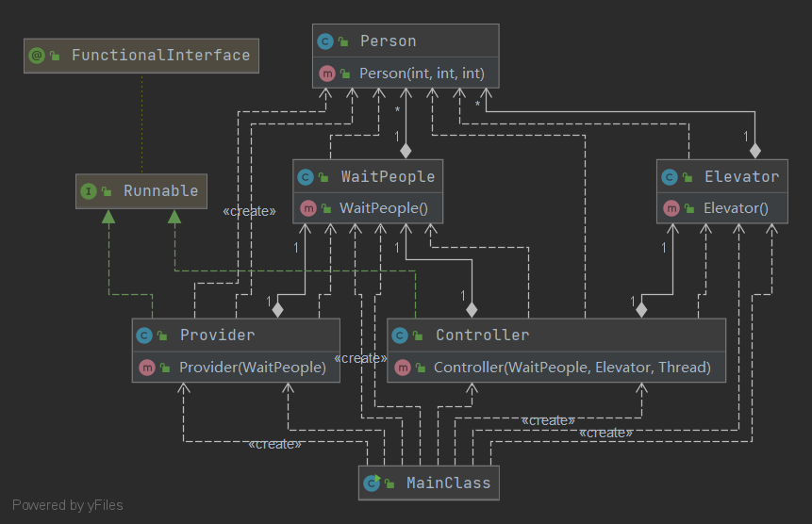Select the WaitPeople class title
The width and height of the screenshot is (812, 524).
point(388,177)
